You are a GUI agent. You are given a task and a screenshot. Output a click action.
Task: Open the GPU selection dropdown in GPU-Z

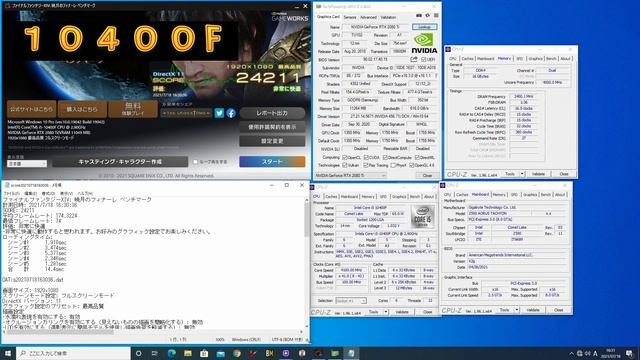(350, 176)
